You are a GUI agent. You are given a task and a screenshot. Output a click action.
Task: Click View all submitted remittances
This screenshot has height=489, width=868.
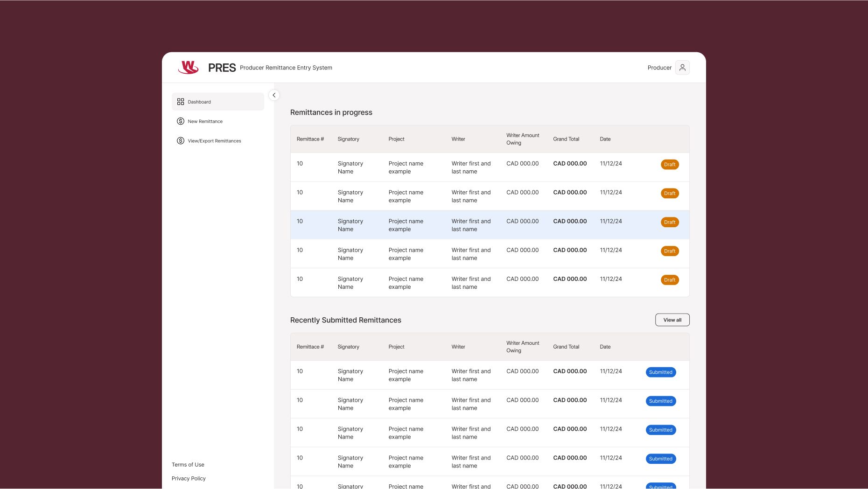pyautogui.click(x=672, y=320)
